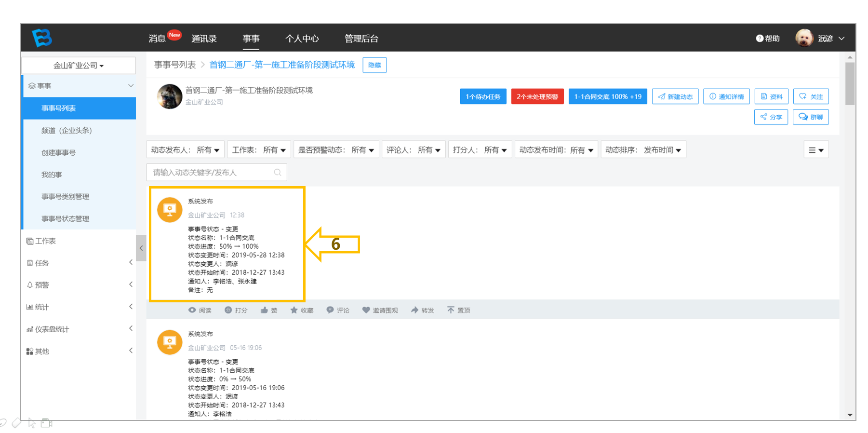Image resolution: width=868 pixels, height=433 pixels.
Task: Click the 2个未处理预警 red button
Action: click(537, 96)
